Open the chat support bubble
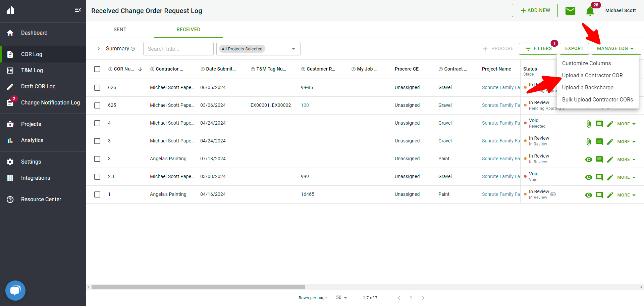The height and width of the screenshot is (306, 644). pos(15,290)
